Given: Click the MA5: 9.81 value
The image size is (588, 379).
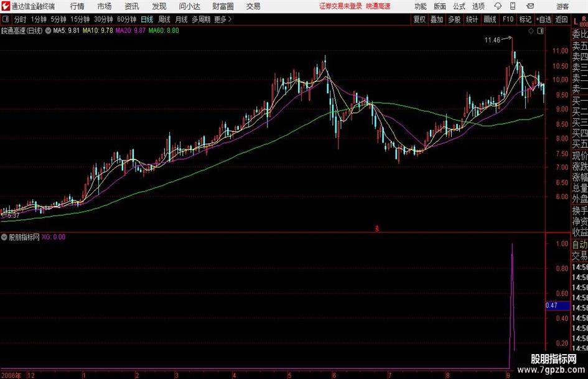Looking at the screenshot, I should tap(67, 30).
